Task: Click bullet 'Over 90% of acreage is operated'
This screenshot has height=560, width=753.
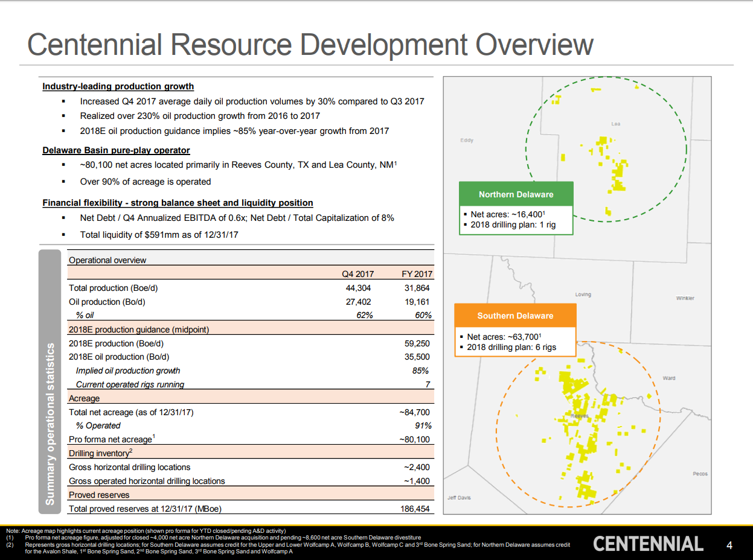Action: pyautogui.click(x=146, y=182)
